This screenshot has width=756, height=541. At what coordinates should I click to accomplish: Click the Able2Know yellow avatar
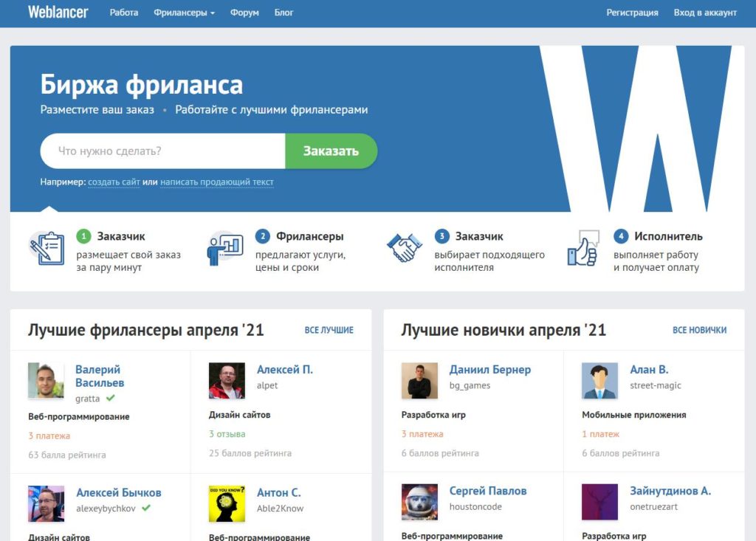point(227,503)
